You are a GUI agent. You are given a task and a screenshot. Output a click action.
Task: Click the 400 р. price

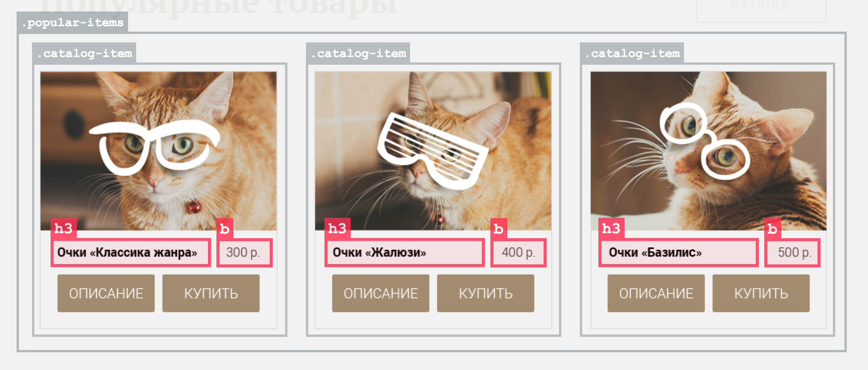pos(518,252)
